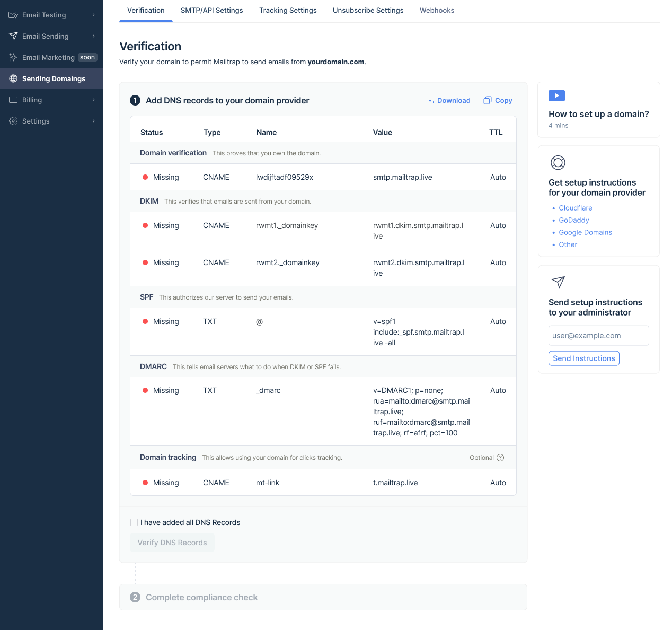672x630 pixels.
Task: Click the Settings gear icon
Action: tap(13, 121)
